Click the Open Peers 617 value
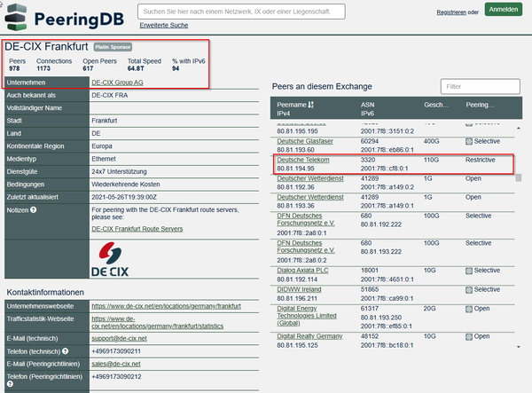 click(88, 68)
